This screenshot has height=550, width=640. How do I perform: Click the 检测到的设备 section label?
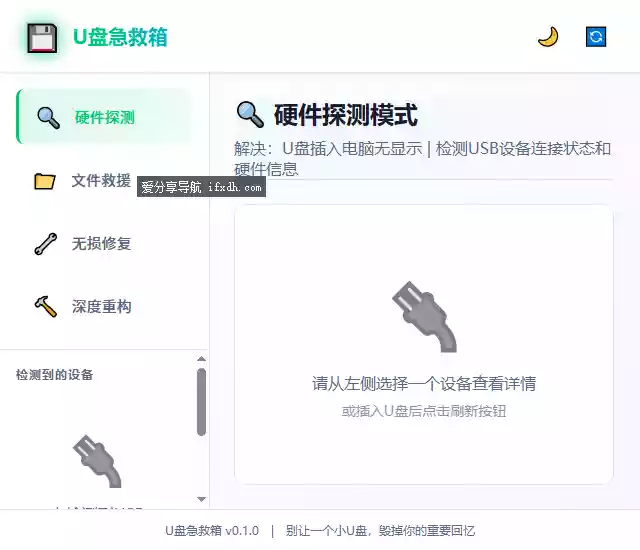point(54,375)
